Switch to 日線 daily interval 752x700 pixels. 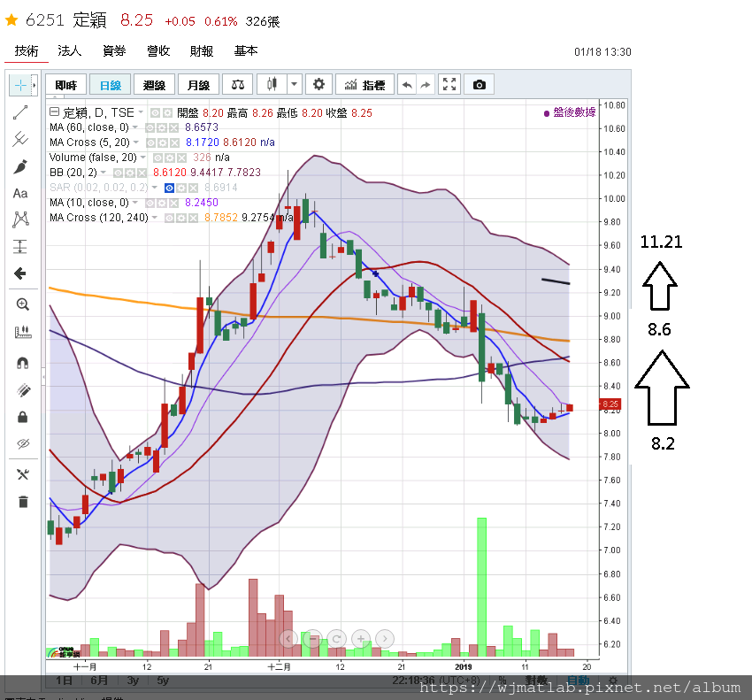[111, 85]
